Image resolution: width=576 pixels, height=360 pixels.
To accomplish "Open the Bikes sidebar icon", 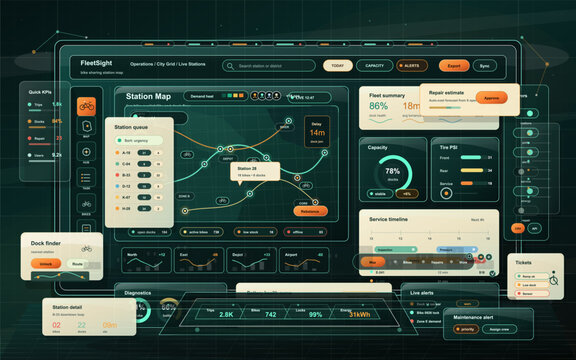I will 86,204.
